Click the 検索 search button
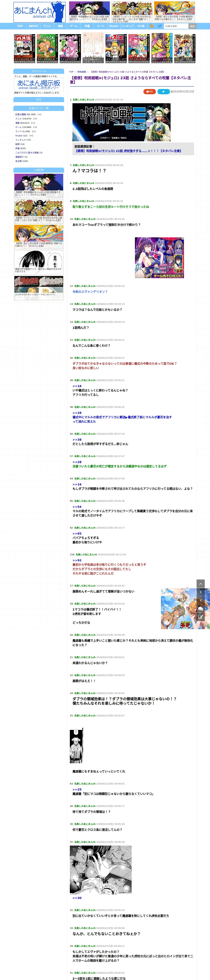 click(x=192, y=26)
